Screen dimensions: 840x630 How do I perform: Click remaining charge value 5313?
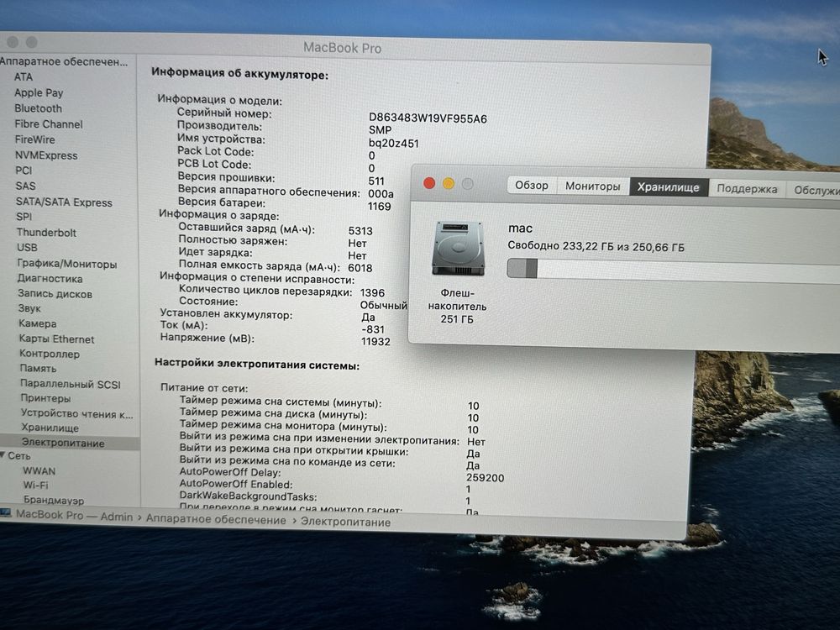360,231
